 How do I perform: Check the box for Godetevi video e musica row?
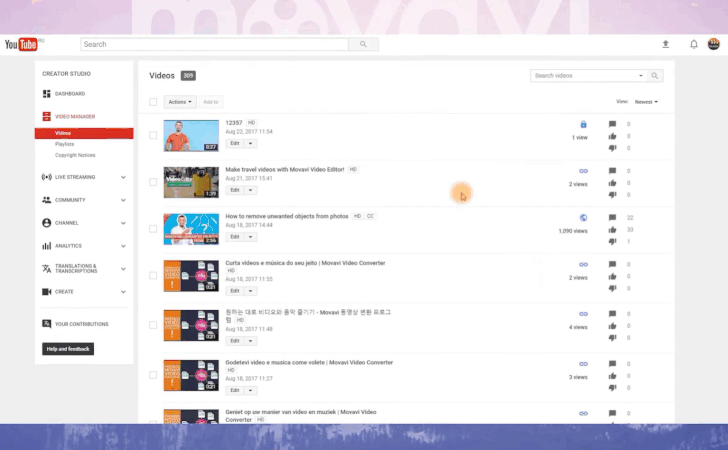153,375
